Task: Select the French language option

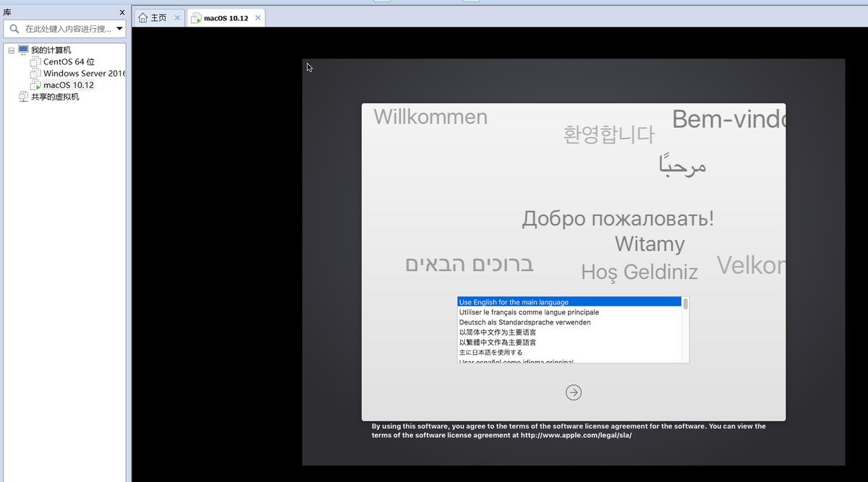Action: point(529,312)
